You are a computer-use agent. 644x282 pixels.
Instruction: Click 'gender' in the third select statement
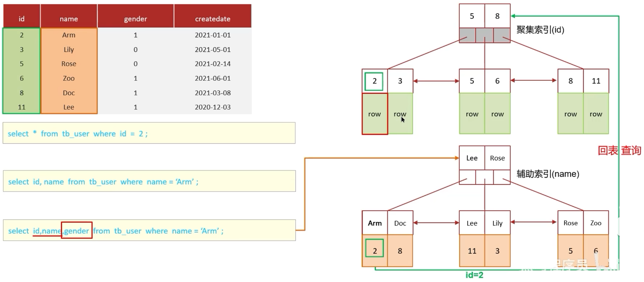coord(76,231)
